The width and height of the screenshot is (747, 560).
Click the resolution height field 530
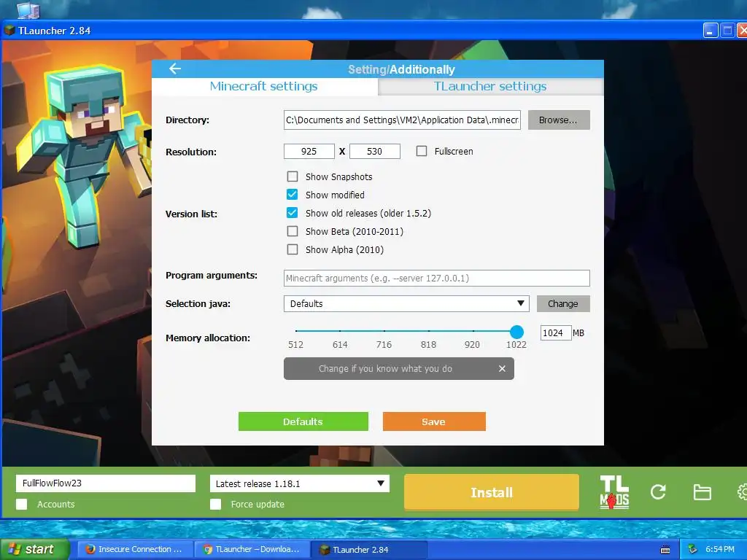tap(374, 152)
